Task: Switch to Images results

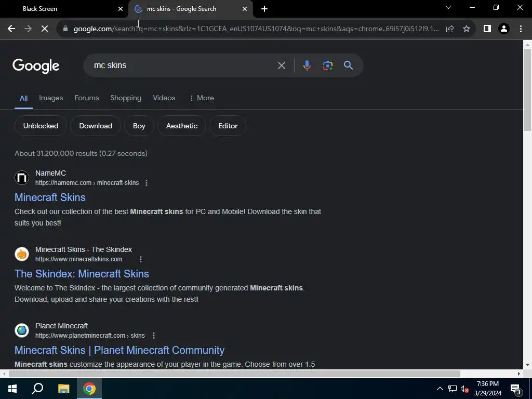Action: click(x=51, y=98)
